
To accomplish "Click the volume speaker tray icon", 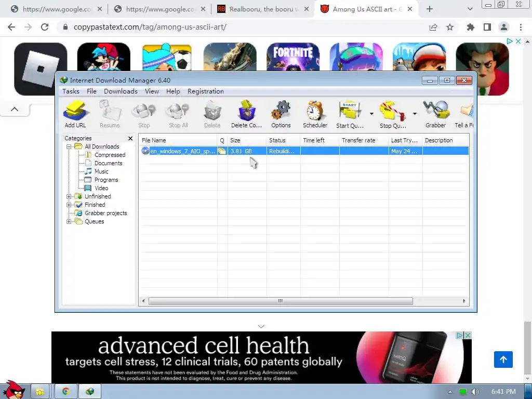I will point(475,392).
